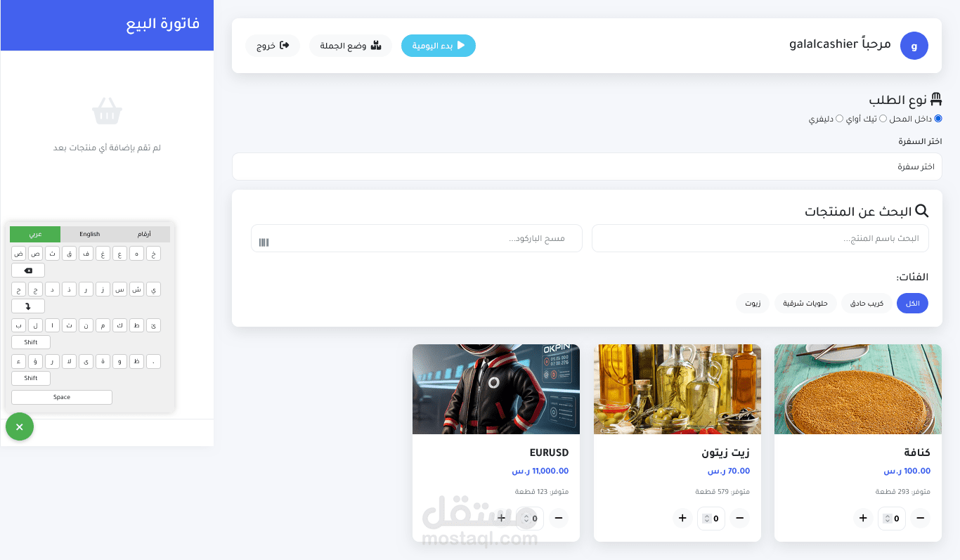The height and width of the screenshot is (560, 960).
Task: Filter products by زيوت category
Action: [x=753, y=303]
